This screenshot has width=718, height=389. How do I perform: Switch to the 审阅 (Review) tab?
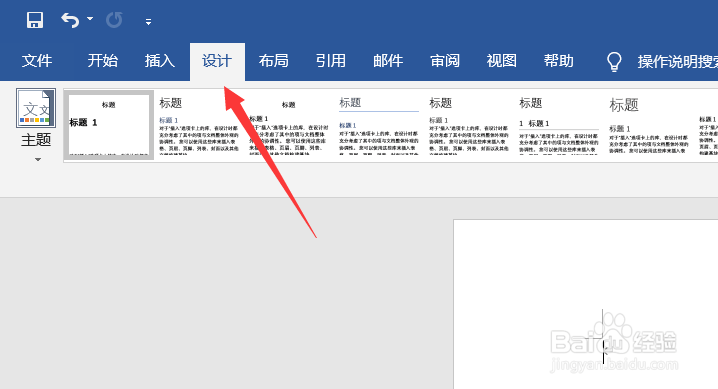tap(445, 61)
